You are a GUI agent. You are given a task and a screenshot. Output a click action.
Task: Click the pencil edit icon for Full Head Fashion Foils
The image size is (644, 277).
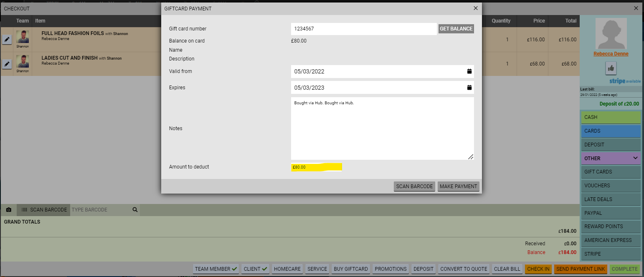click(x=7, y=39)
